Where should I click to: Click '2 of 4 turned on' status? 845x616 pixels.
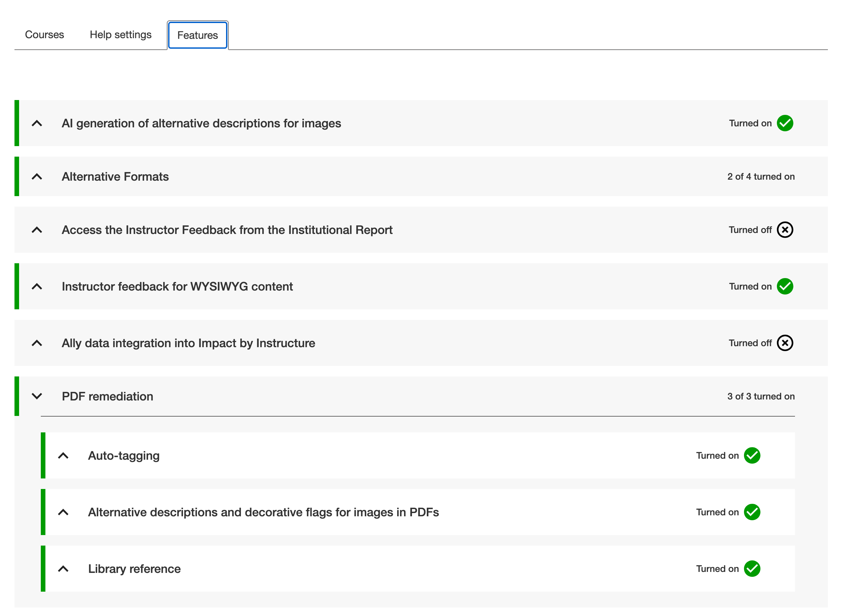click(761, 176)
